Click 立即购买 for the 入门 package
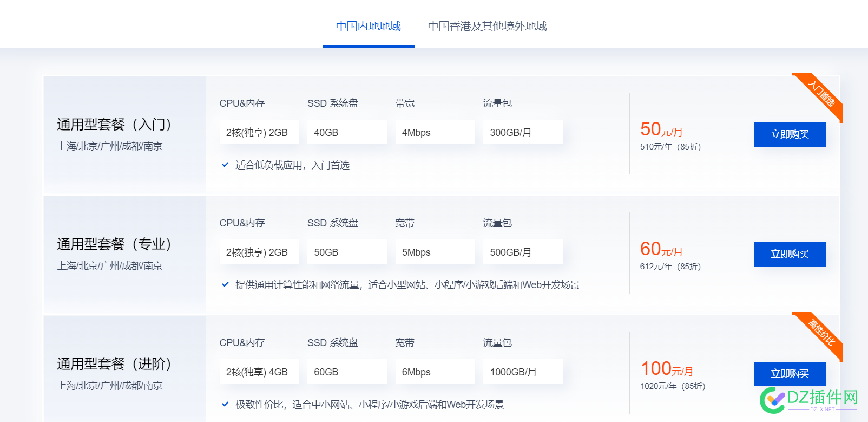Image resolution: width=868 pixels, height=422 pixels. pyautogui.click(x=790, y=134)
